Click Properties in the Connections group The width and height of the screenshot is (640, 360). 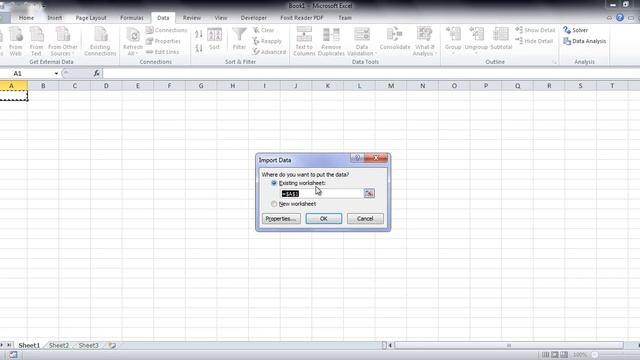[x=163, y=41]
